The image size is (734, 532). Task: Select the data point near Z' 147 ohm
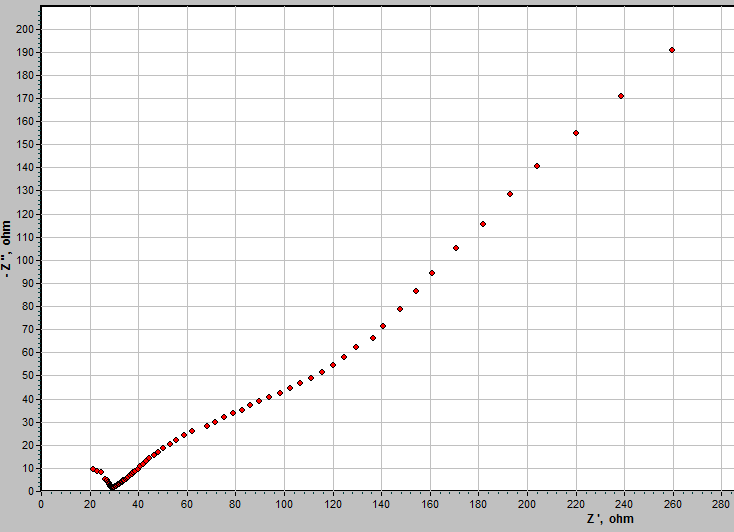coord(400,309)
